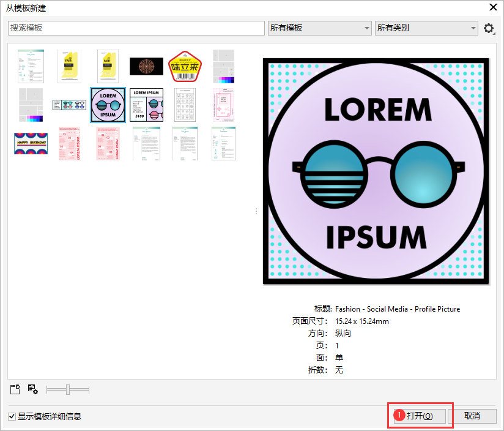Click the page size value 15.24 x 15.24mm
The height and width of the screenshot is (431, 504).
pos(362,321)
